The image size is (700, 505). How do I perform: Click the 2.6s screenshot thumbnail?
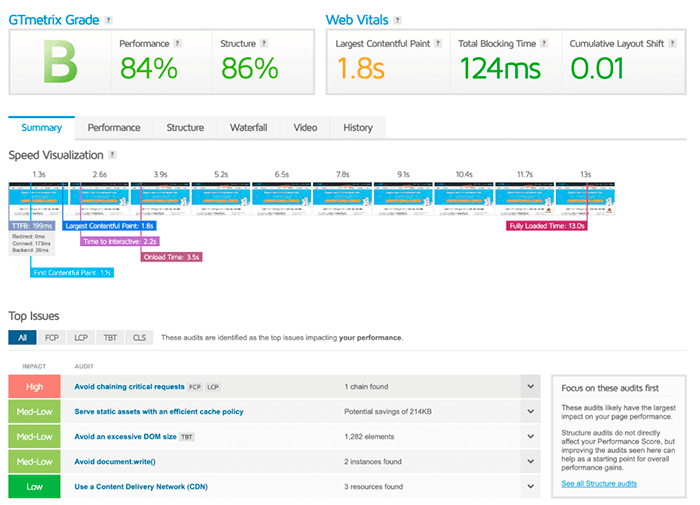99,199
